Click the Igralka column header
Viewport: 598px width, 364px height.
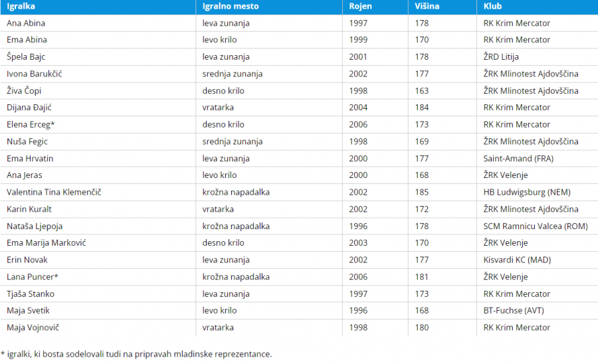21,6
